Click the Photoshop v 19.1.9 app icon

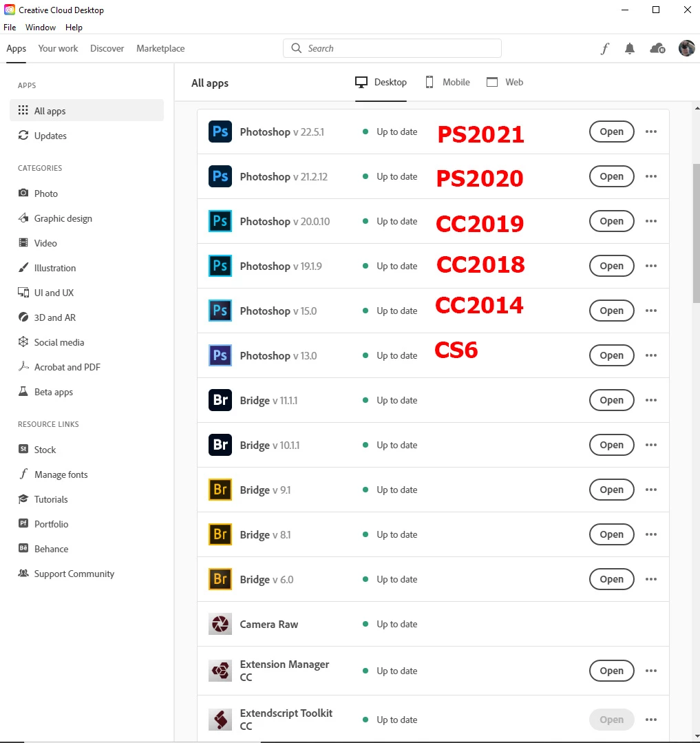click(220, 266)
